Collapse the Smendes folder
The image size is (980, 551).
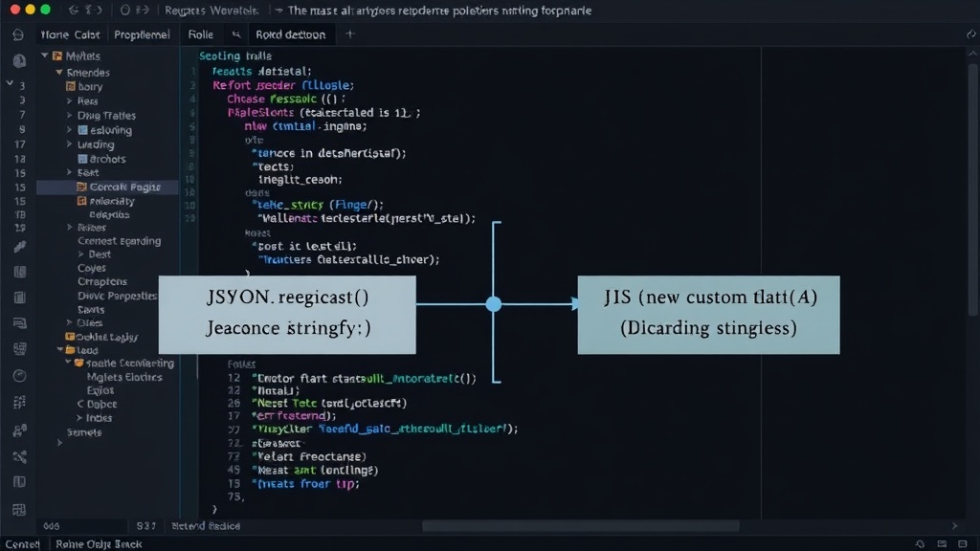tap(58, 73)
